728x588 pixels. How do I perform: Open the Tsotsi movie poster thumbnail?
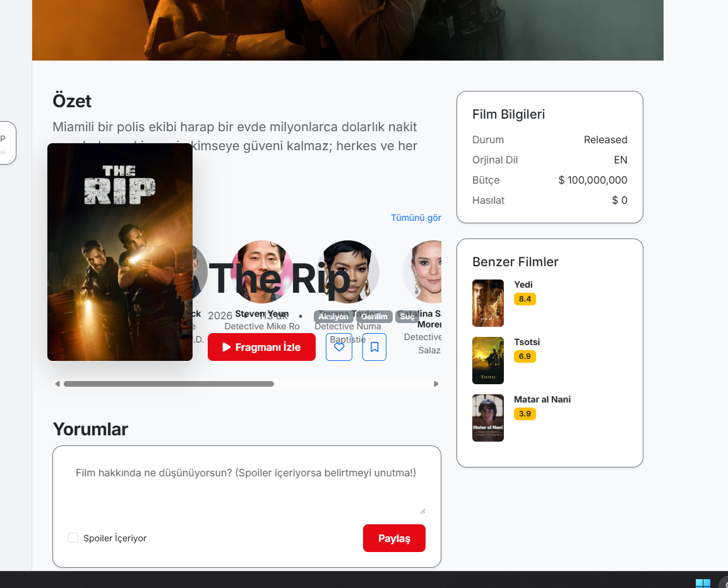pyautogui.click(x=488, y=360)
